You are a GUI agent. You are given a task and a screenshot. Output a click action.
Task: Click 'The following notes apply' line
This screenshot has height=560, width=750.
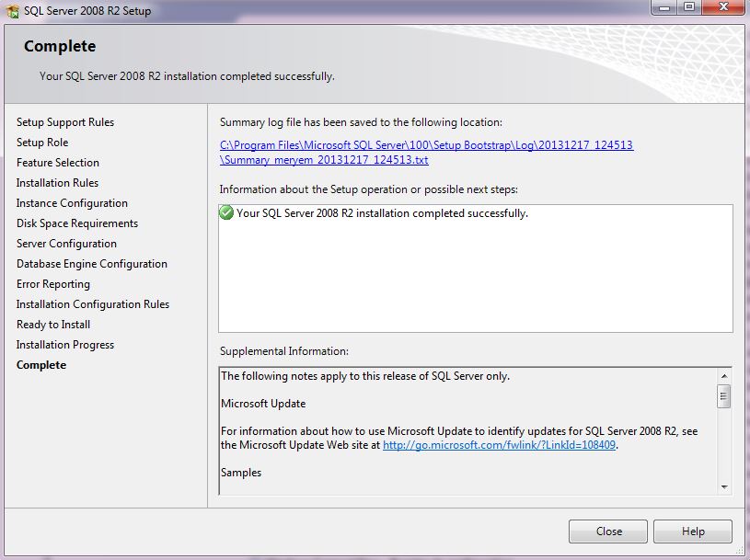click(365, 376)
